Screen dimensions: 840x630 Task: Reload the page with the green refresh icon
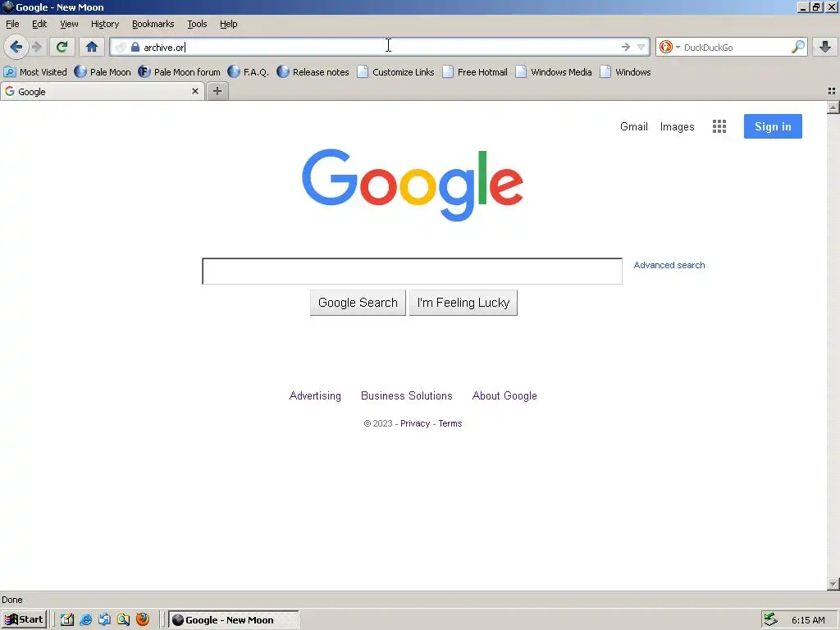(x=62, y=47)
